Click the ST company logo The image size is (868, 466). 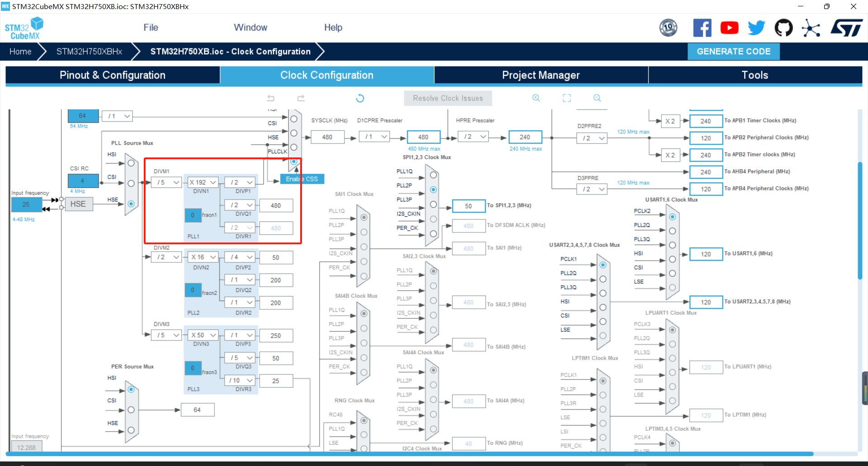pyautogui.click(x=847, y=28)
